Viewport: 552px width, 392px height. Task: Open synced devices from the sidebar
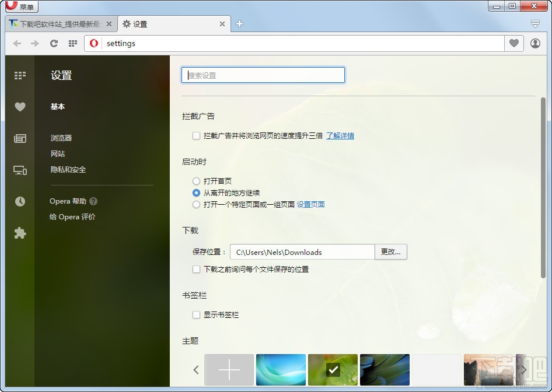[x=19, y=170]
